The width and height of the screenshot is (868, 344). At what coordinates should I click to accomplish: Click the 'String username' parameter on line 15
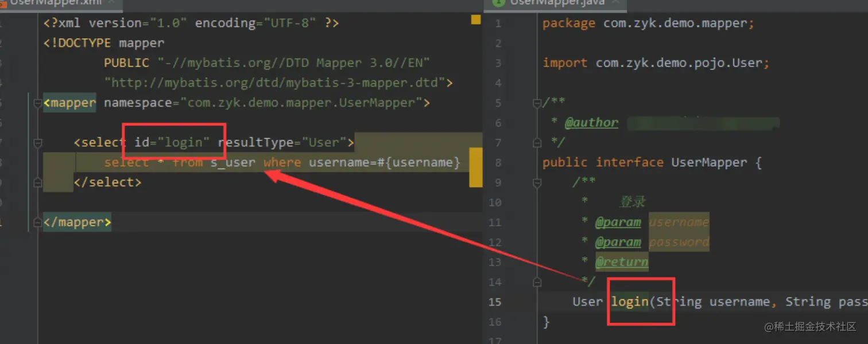tap(712, 302)
